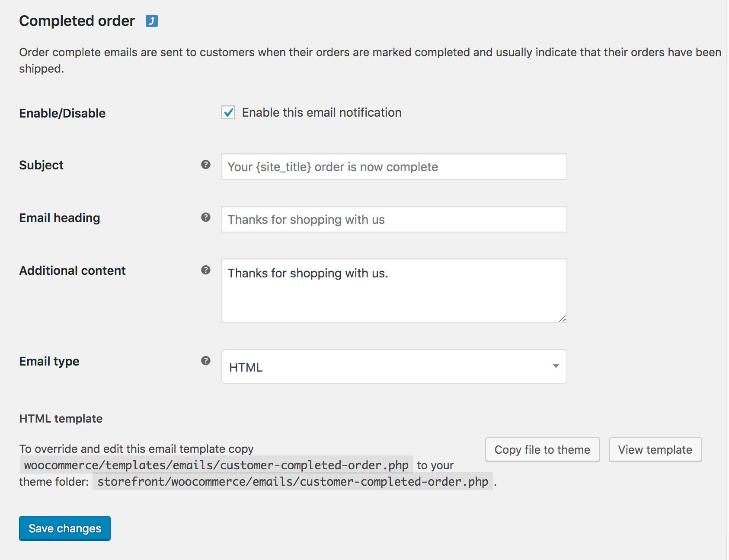This screenshot has width=729, height=560.
Task: Click the Additional content field label
Action: pos(72,270)
